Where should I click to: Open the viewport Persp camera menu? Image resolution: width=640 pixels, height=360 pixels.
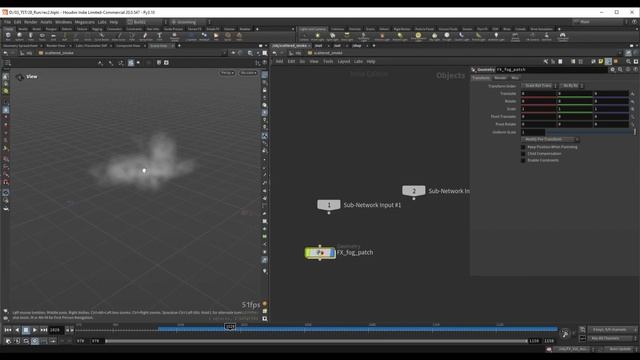pyautogui.click(x=227, y=73)
